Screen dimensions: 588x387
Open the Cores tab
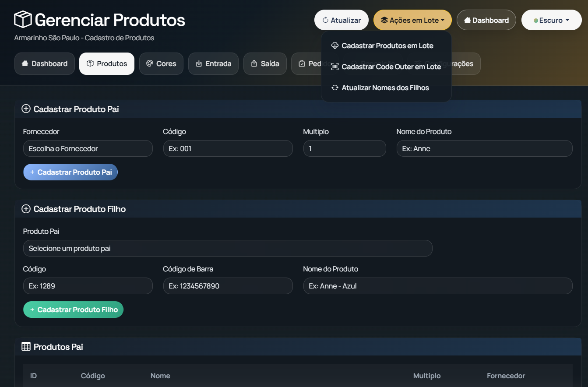tap(161, 63)
